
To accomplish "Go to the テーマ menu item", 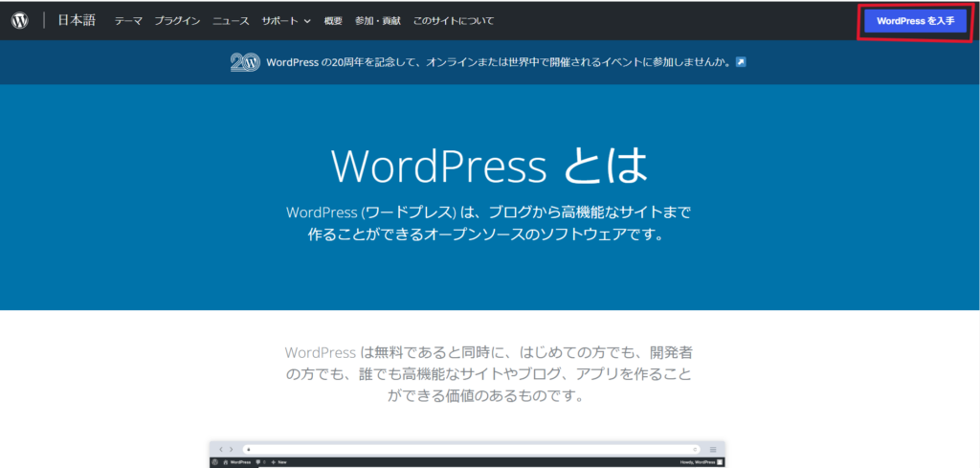I will pyautogui.click(x=128, y=21).
